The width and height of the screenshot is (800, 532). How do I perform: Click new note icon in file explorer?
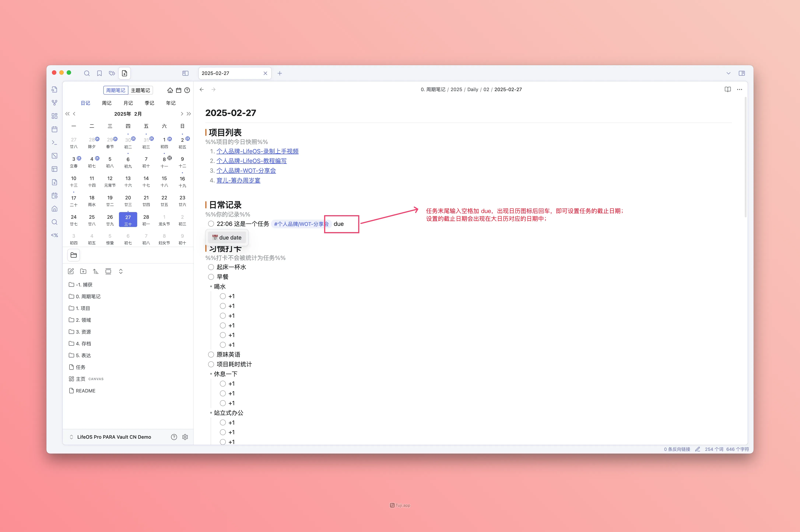71,271
